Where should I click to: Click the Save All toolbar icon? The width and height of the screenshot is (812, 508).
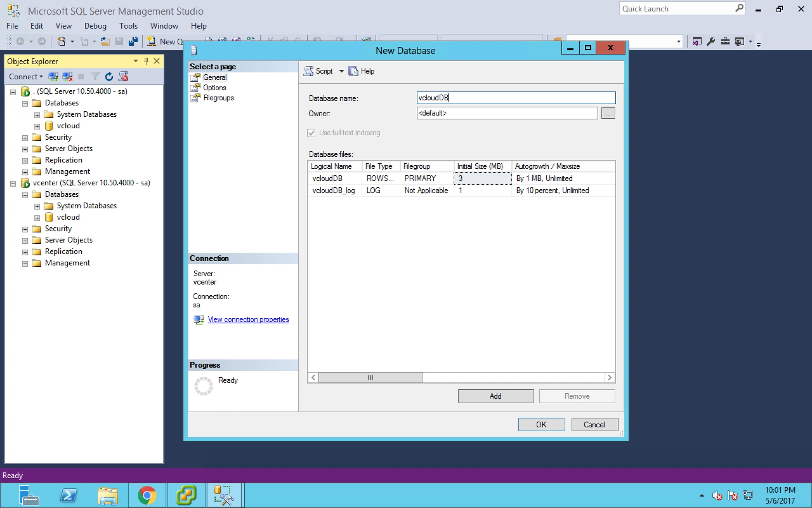coord(133,41)
